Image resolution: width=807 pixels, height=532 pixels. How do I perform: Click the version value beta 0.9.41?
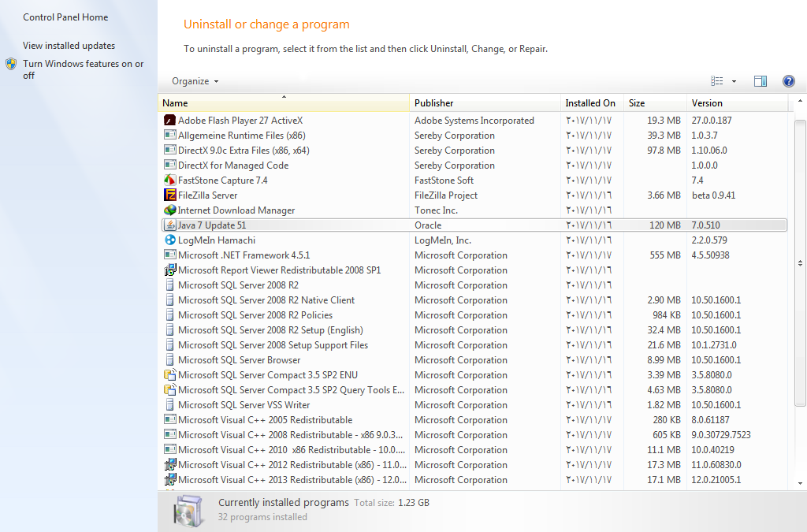(x=713, y=195)
